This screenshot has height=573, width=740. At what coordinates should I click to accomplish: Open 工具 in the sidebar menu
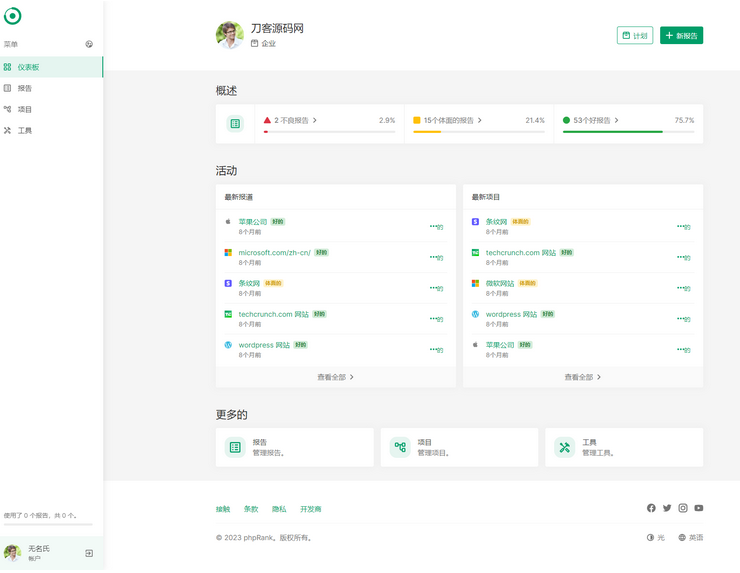(25, 130)
